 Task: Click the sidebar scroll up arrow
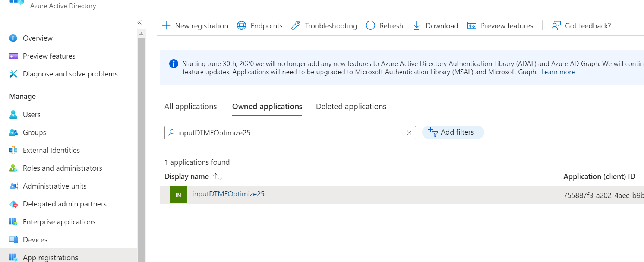click(141, 34)
